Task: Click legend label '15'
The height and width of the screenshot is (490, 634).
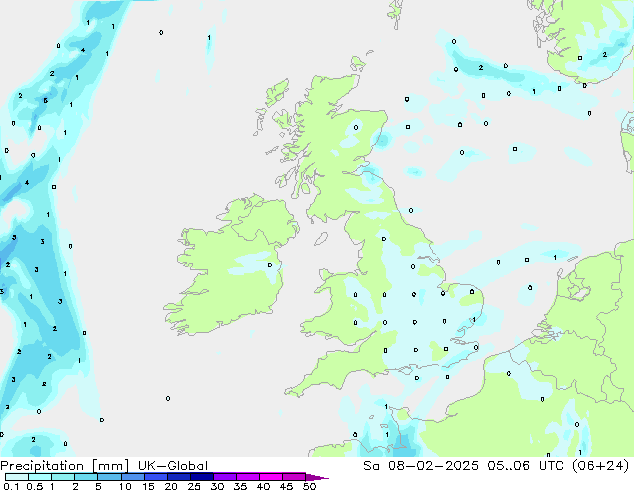Action: pyautogui.click(x=148, y=486)
